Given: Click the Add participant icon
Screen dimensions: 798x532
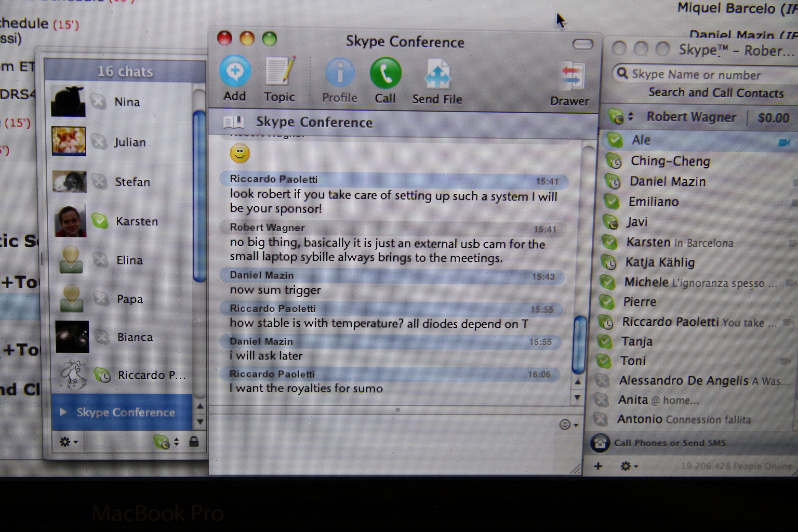Looking at the screenshot, I should (235, 72).
